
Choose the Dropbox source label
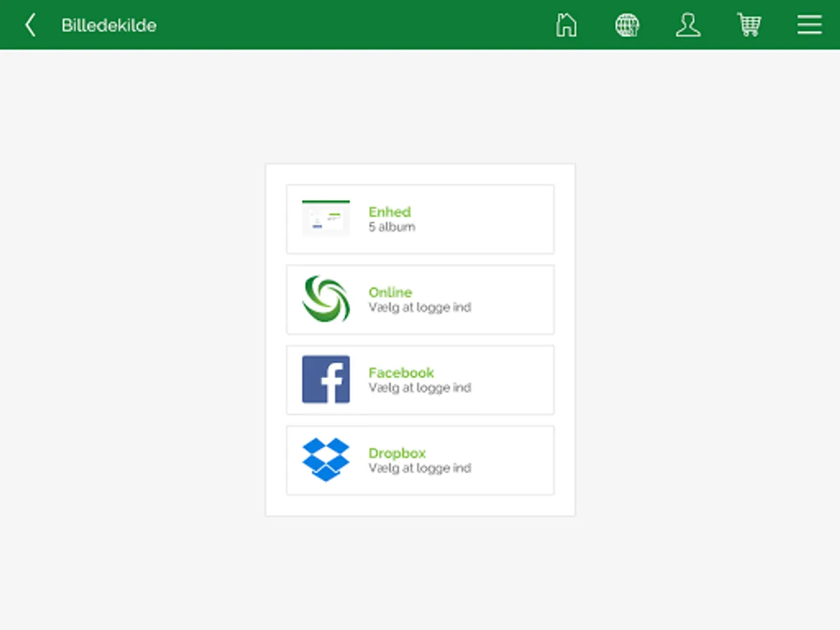398,454
